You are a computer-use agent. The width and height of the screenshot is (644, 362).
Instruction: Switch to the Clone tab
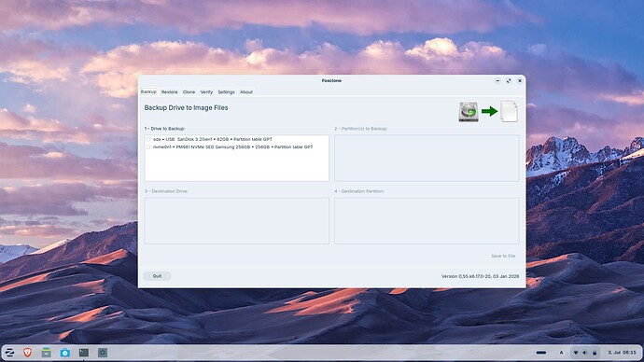point(189,92)
